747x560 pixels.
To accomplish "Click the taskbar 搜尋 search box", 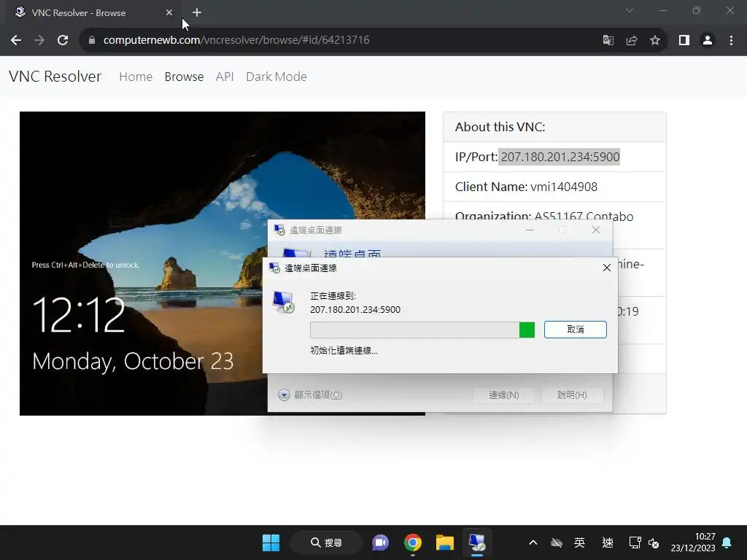I will tap(326, 542).
